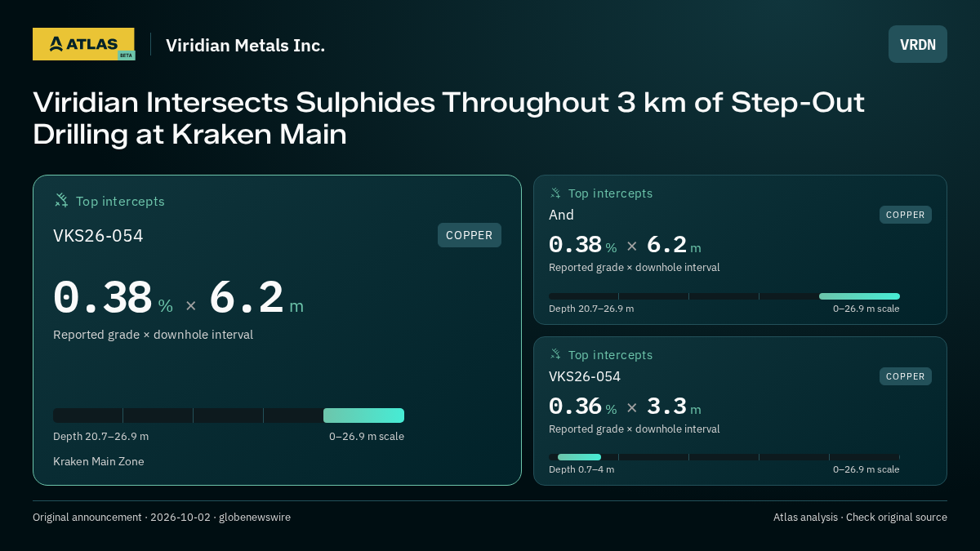Click the highlighted depth bar in the And card
The image size is (980, 551).
coord(859,296)
